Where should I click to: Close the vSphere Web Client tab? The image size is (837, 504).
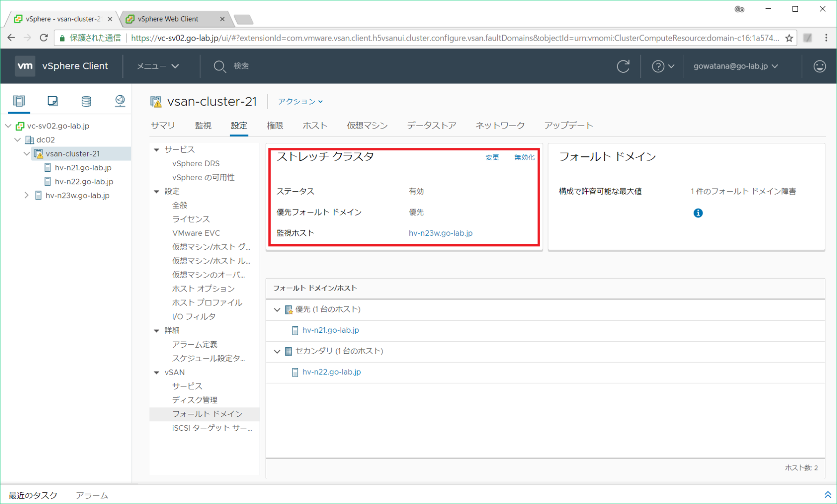point(222,19)
